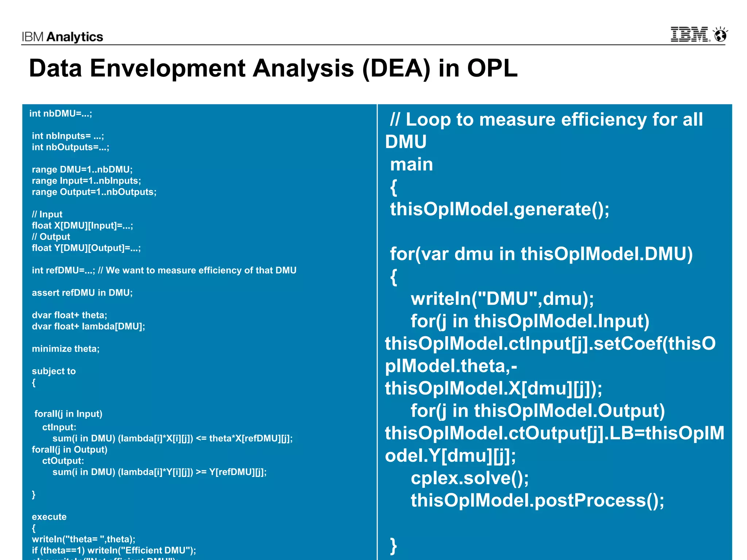Click the line 'int nbOutputs=...;'
This screenshot has width=747, height=560.
point(70,147)
